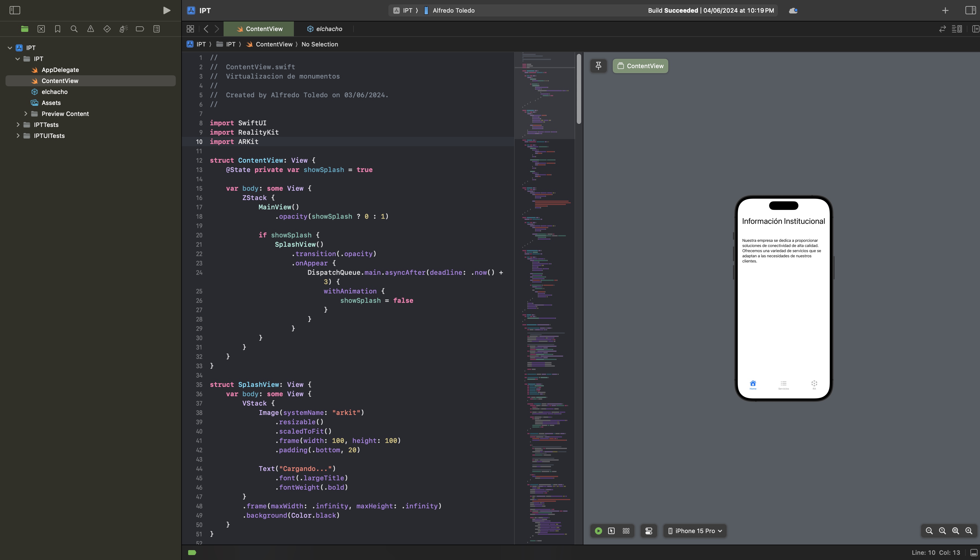
Task: Open canvas device settings
Action: (x=649, y=531)
